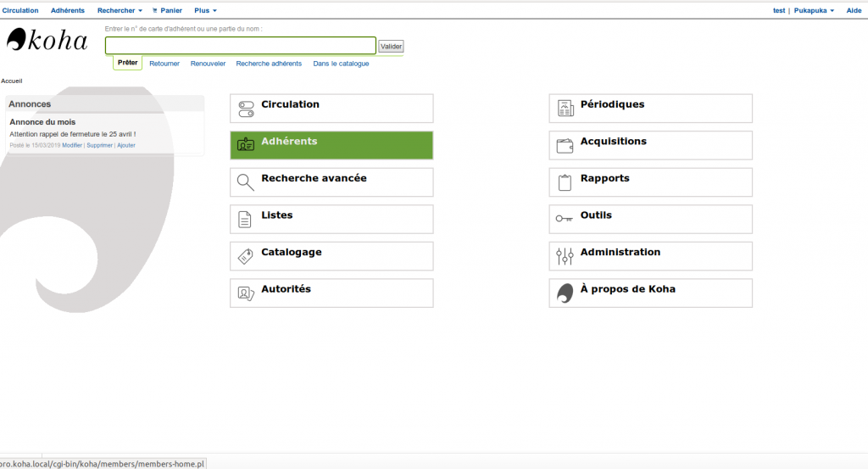Click the Listes document icon
Viewport: 868px width, 469px height.
[x=245, y=220]
